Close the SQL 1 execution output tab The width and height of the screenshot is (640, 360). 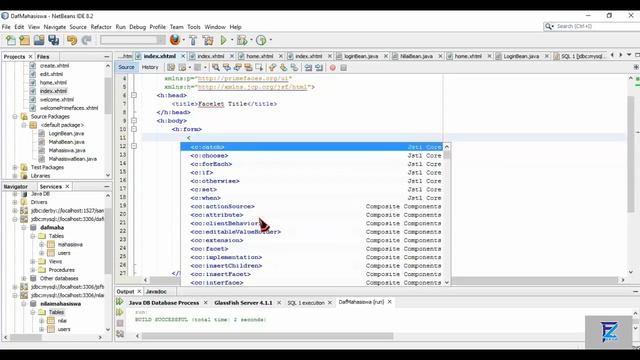click(x=330, y=303)
